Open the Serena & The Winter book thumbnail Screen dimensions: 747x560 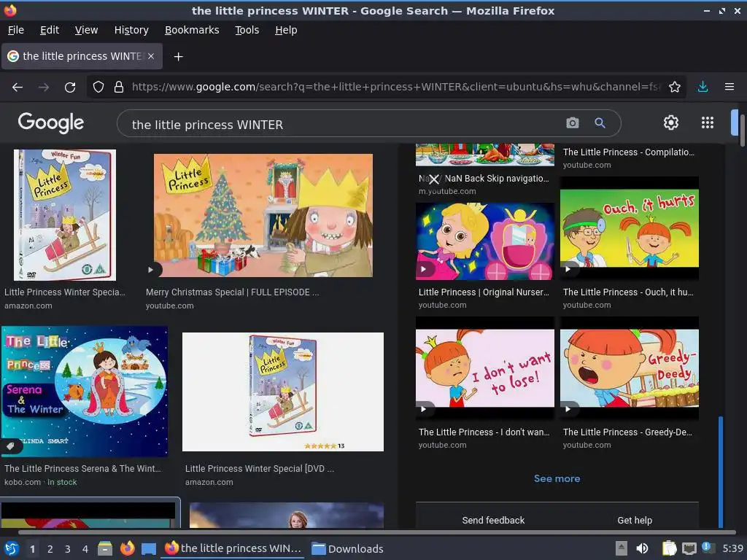click(x=85, y=392)
